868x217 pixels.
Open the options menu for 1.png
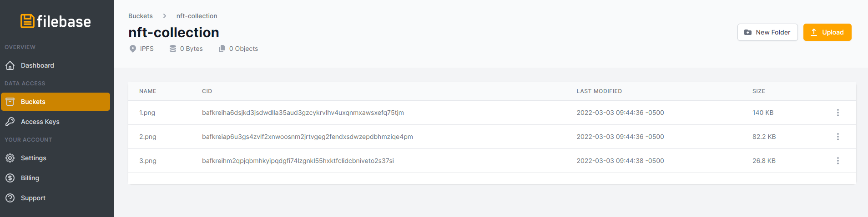coord(838,113)
